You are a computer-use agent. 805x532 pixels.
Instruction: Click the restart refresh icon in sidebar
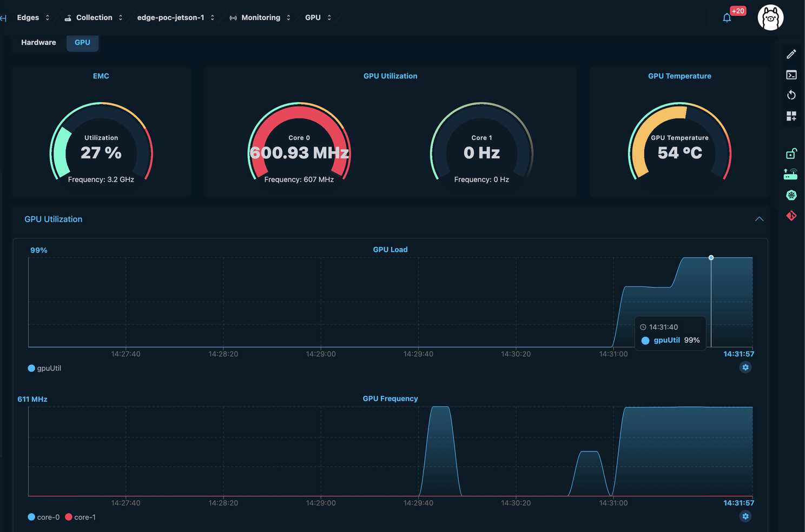point(791,95)
